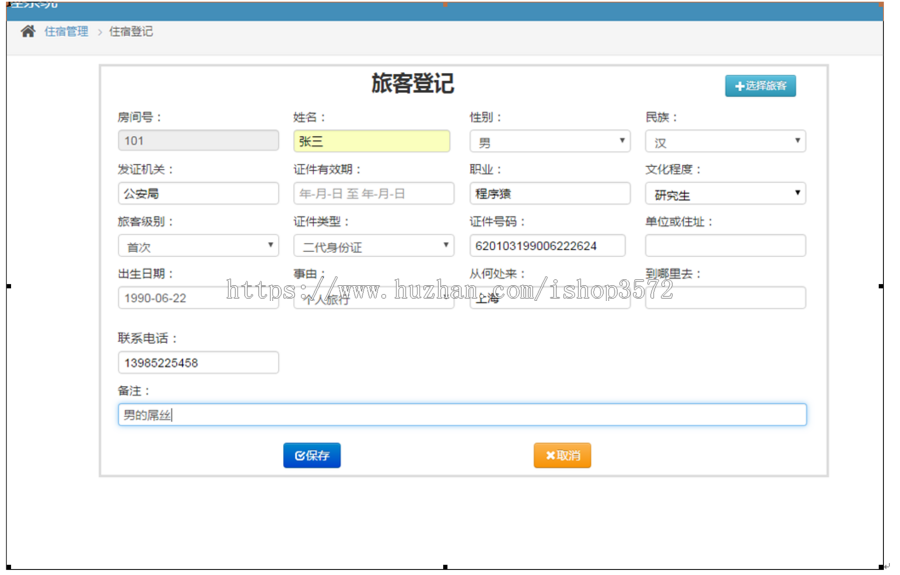Click the 房间号 field showing 101
Screen dimensions: 900x575
[x=199, y=141]
